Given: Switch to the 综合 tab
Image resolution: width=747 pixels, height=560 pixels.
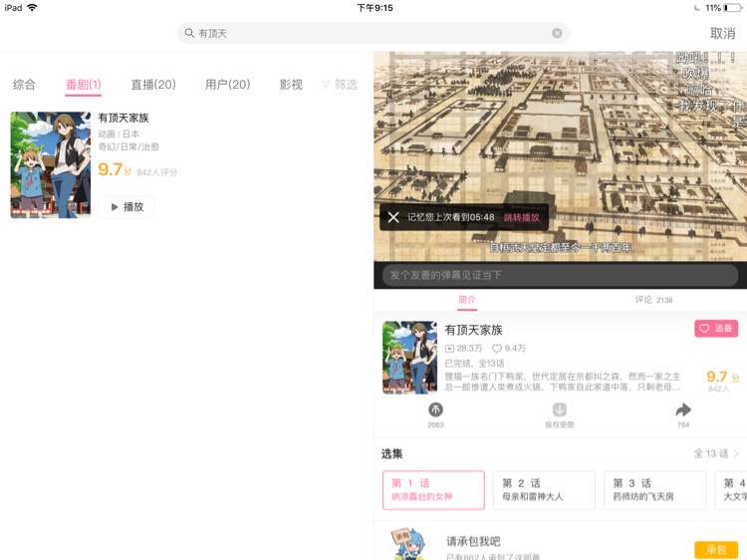Looking at the screenshot, I should (24, 85).
